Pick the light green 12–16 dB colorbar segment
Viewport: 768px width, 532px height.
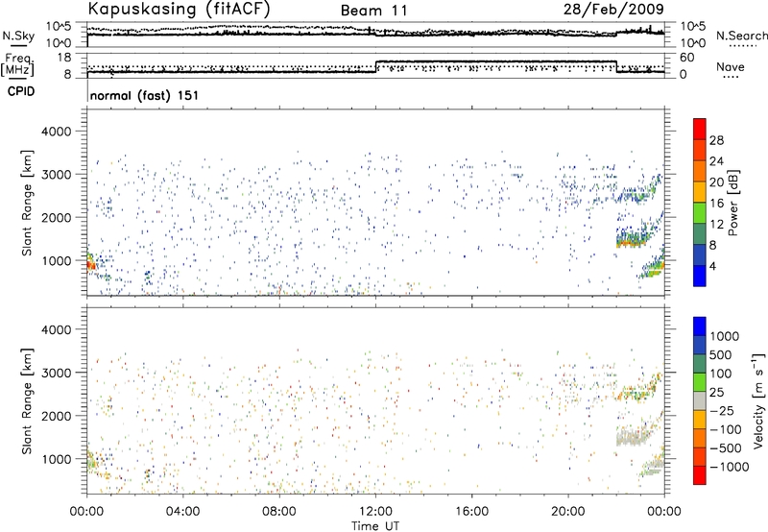click(700, 212)
